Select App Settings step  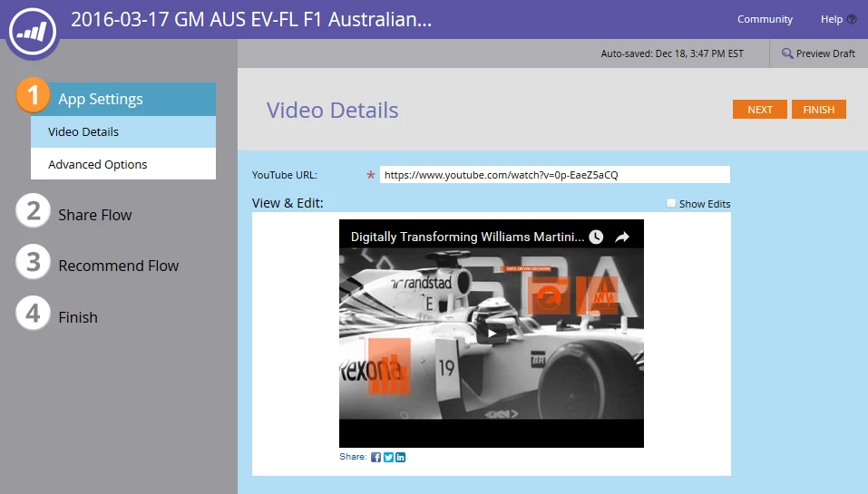click(122, 99)
